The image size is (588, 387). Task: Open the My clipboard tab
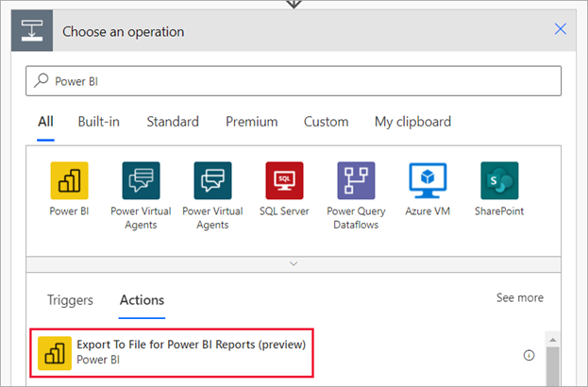click(x=412, y=122)
